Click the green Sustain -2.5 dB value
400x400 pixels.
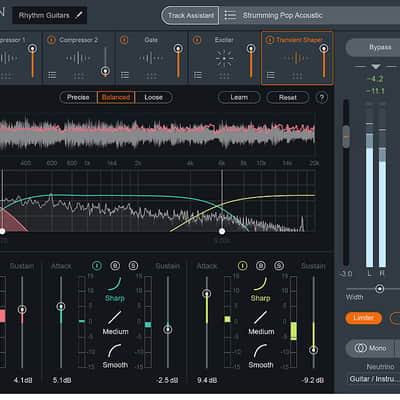167,380
